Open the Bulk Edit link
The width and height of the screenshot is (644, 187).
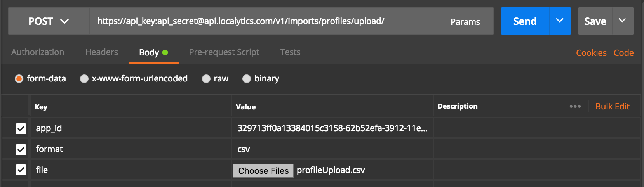coord(612,106)
